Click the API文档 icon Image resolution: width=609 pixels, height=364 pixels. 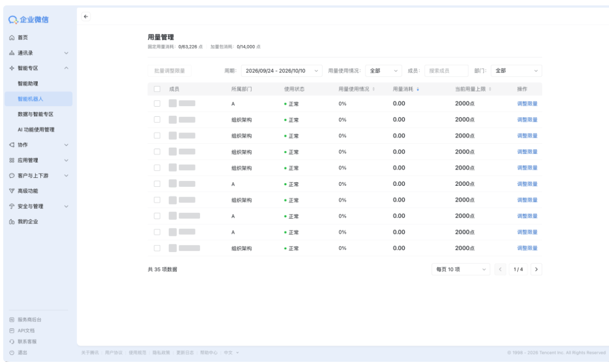(x=12, y=331)
